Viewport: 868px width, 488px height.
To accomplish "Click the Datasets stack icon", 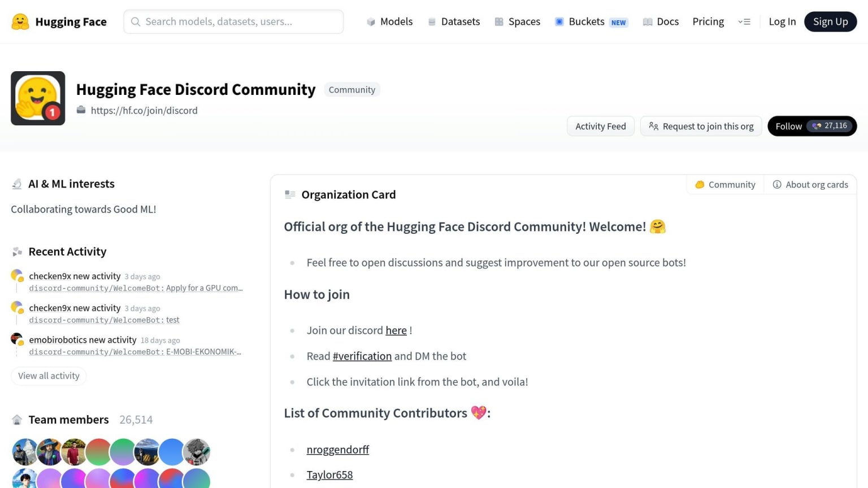I will point(432,21).
